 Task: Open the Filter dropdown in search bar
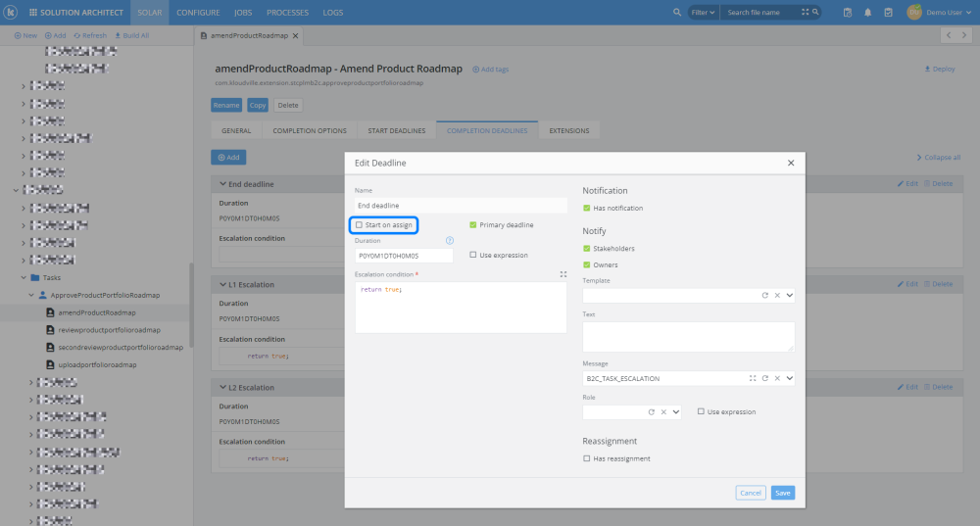coord(703,13)
